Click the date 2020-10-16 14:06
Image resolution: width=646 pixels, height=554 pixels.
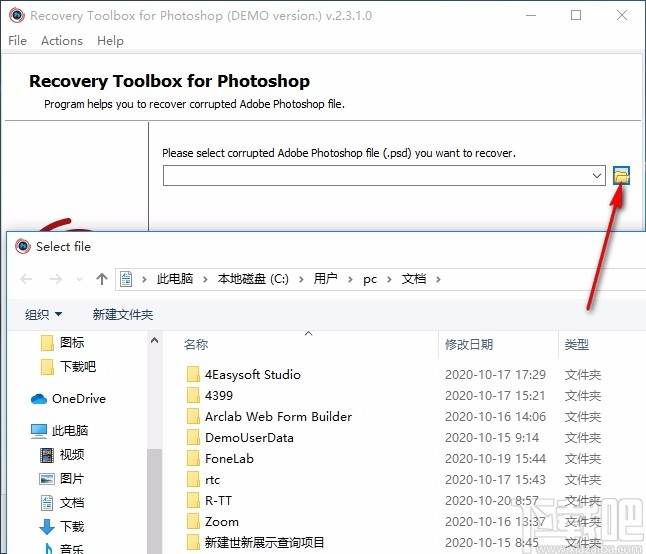click(495, 416)
